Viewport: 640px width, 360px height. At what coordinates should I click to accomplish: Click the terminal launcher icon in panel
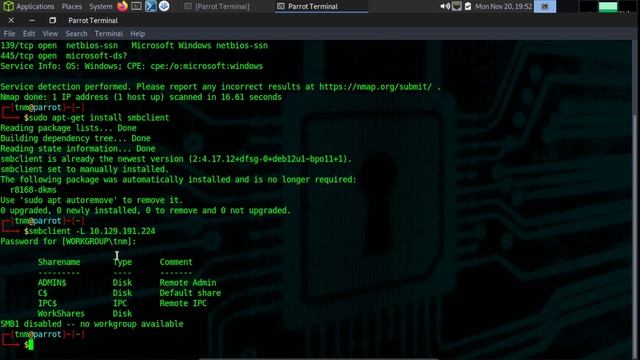pyautogui.click(x=136, y=6)
